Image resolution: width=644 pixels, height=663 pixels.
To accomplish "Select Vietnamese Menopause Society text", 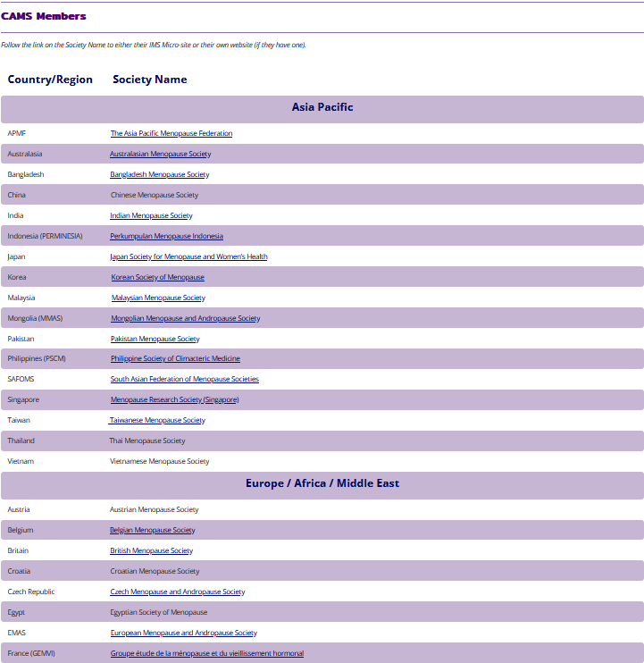I will pos(160,461).
